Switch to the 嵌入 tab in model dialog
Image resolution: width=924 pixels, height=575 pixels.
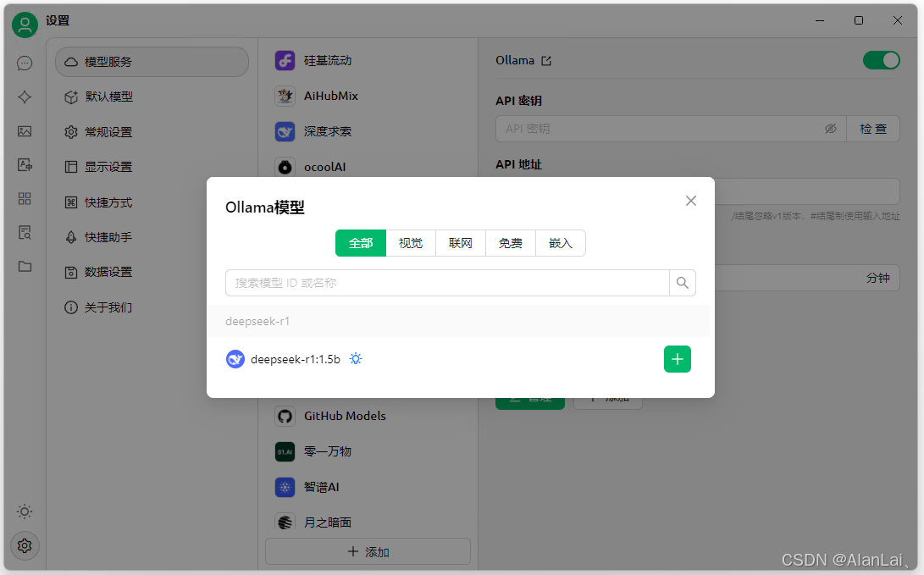[560, 243]
